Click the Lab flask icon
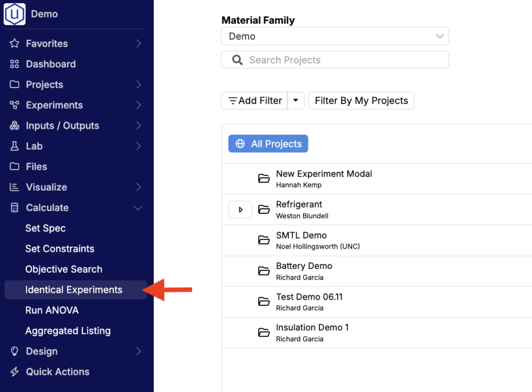Viewport: 532px width, 392px height. point(15,146)
